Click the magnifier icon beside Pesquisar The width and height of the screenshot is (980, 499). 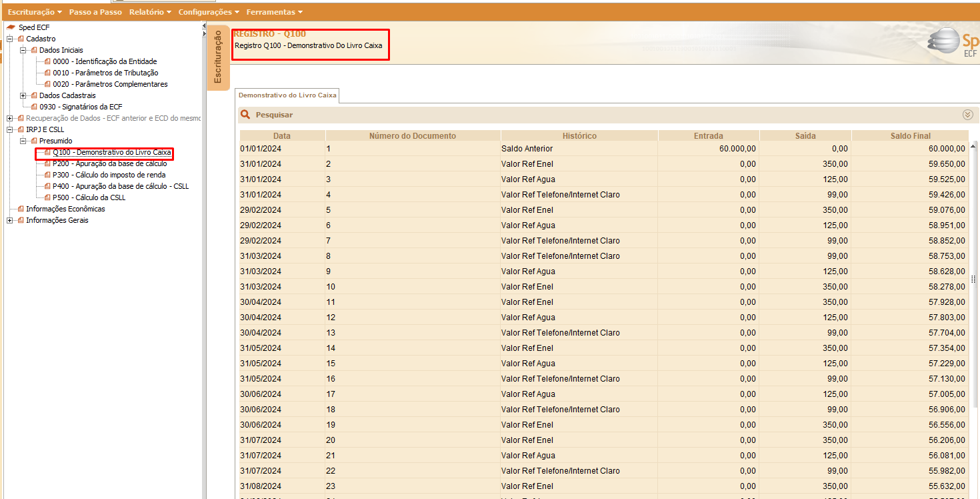tap(245, 115)
